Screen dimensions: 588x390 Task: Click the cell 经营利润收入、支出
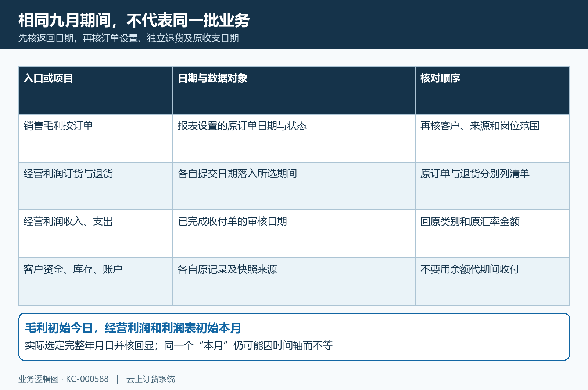pyautogui.click(x=96, y=234)
